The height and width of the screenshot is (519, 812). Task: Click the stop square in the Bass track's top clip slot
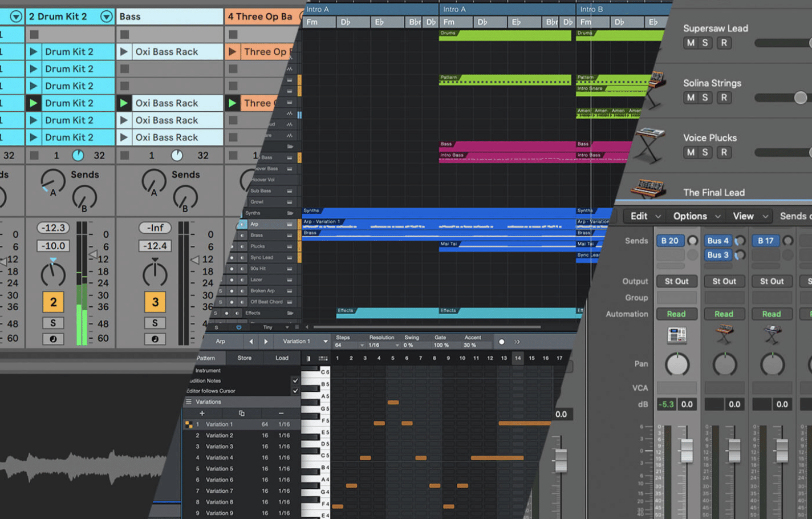[124, 34]
